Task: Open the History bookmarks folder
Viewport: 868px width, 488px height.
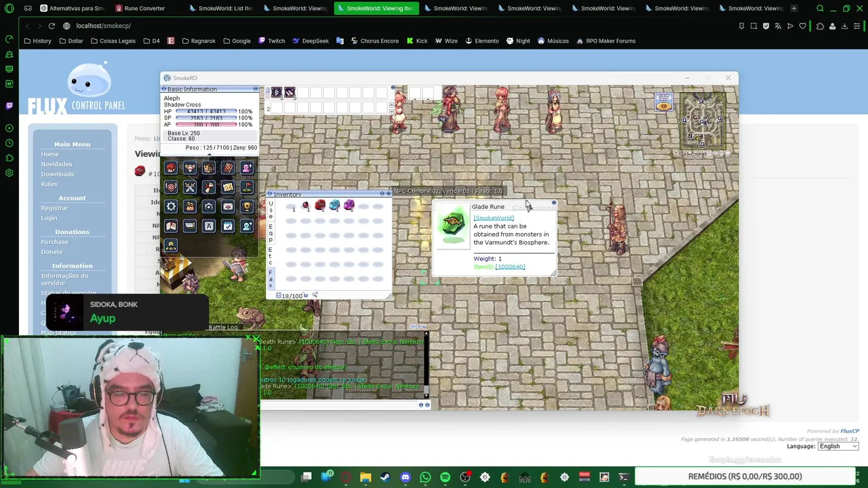Action: 37,41
